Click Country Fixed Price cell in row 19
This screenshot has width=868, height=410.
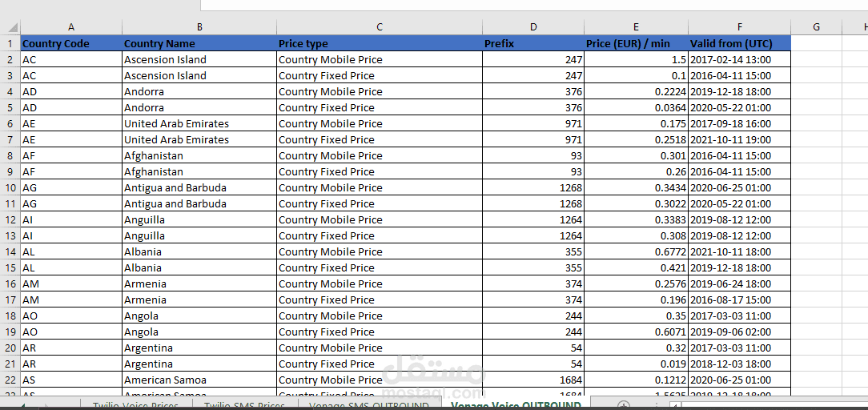[380, 332]
